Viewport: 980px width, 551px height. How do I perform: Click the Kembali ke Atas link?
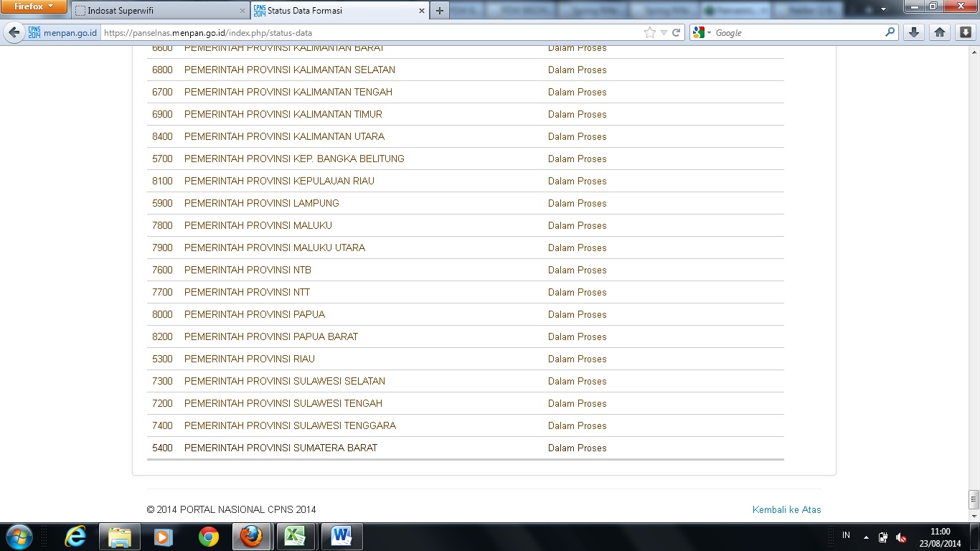point(786,509)
